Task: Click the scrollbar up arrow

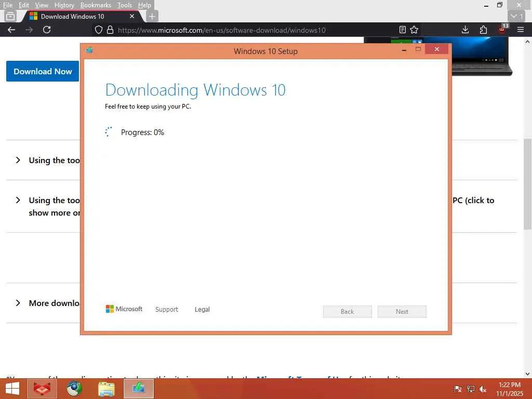Action: pos(527,42)
